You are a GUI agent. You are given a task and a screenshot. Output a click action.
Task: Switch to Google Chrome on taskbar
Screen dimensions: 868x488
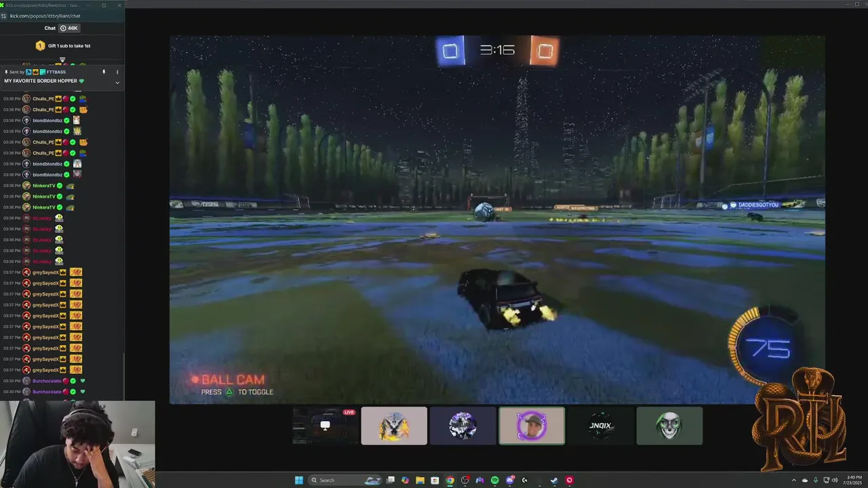[450, 480]
